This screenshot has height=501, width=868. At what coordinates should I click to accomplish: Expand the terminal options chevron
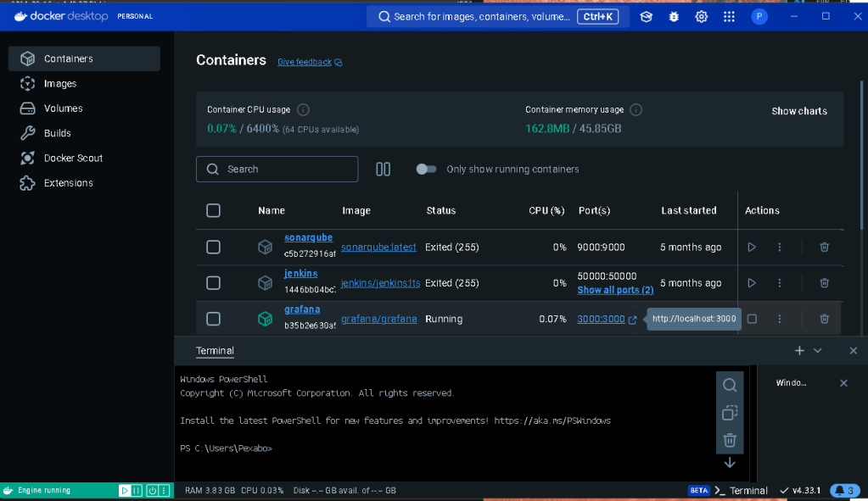[817, 351]
